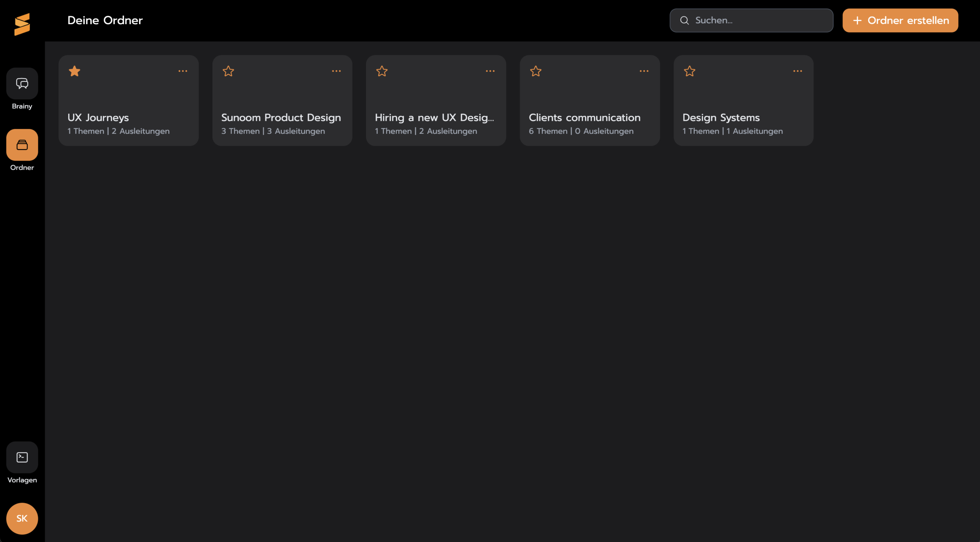Open options menu for UX Journeys
The width and height of the screenshot is (980, 542).
coord(183,71)
